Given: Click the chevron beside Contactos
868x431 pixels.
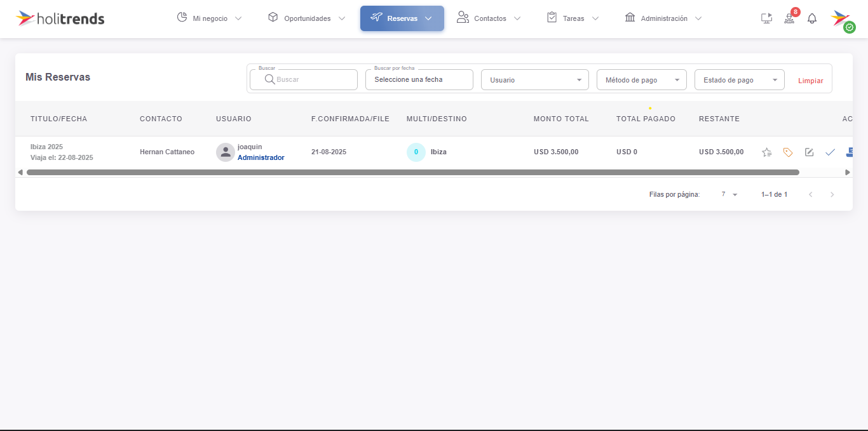Looking at the screenshot, I should (x=517, y=18).
